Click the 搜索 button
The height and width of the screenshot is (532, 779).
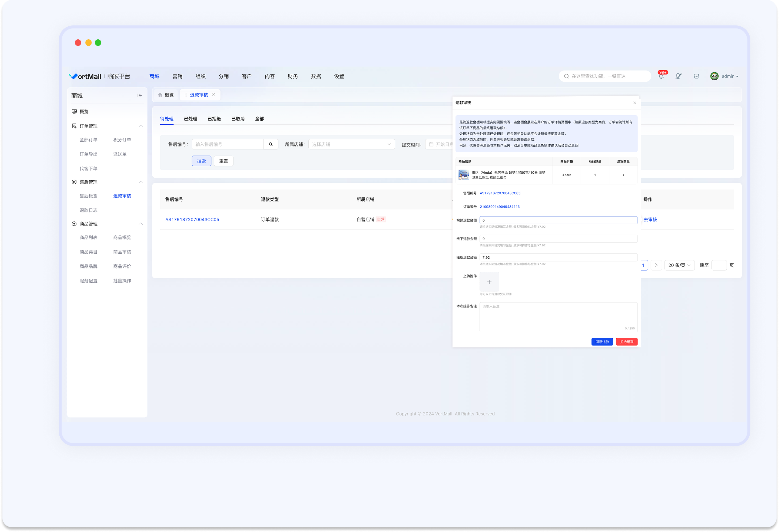[x=201, y=161]
